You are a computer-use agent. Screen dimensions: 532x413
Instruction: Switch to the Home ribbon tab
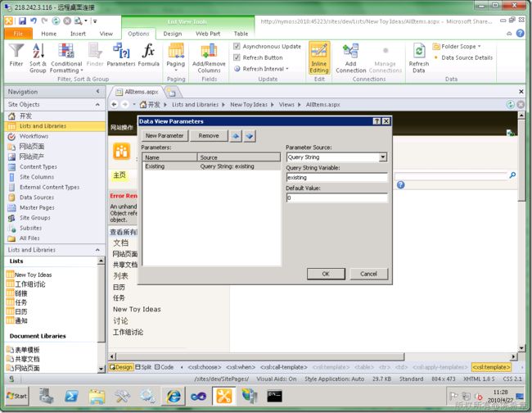point(49,34)
